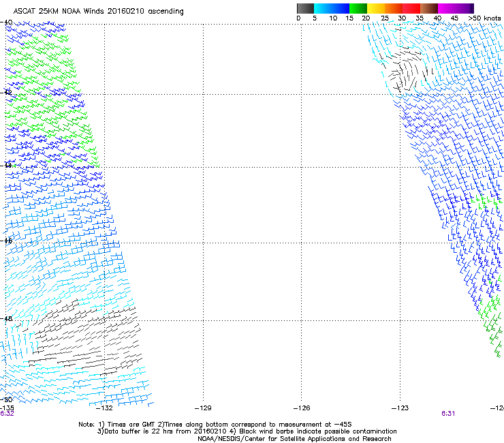The height and width of the screenshot is (443, 504).
Task: Click the 30 label on the knots scale
Action: (x=402, y=18)
